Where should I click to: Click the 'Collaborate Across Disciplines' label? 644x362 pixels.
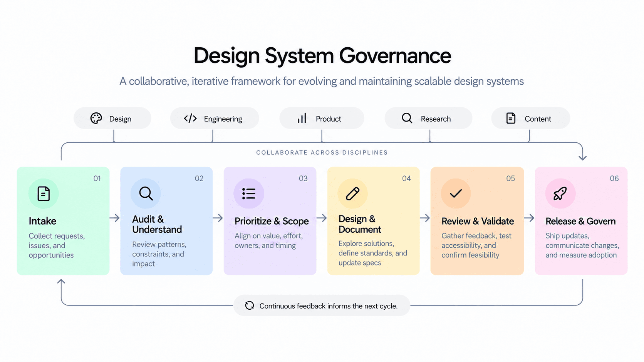(322, 152)
